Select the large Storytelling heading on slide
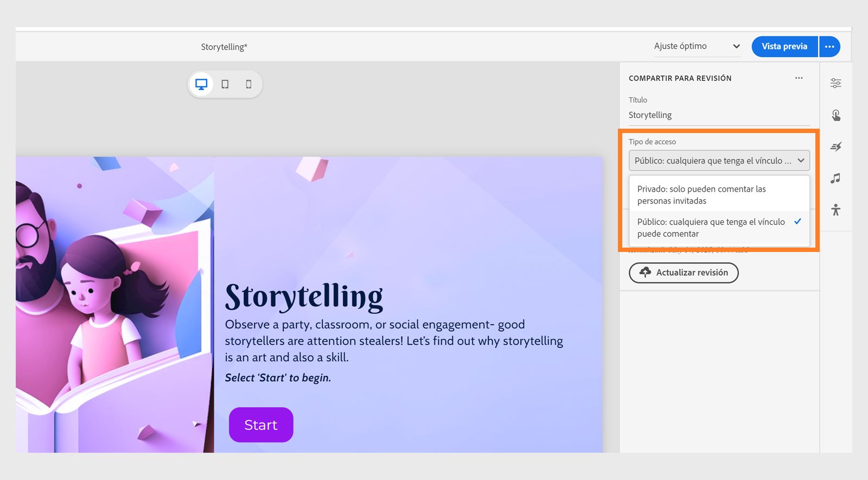The height and width of the screenshot is (480, 868). pos(304,296)
